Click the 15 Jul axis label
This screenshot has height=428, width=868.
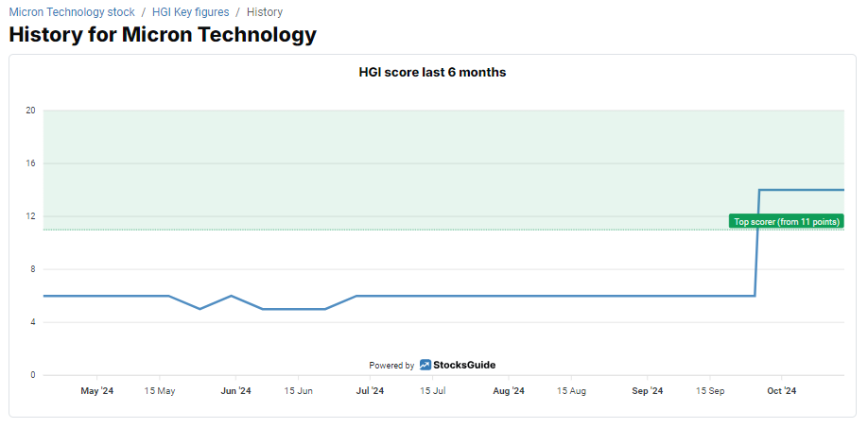(x=432, y=391)
